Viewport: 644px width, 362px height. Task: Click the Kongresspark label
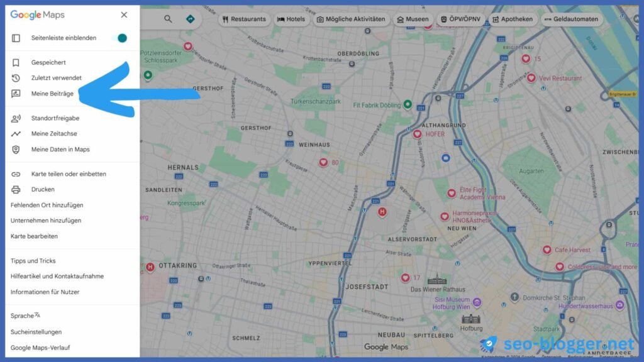[x=186, y=203]
